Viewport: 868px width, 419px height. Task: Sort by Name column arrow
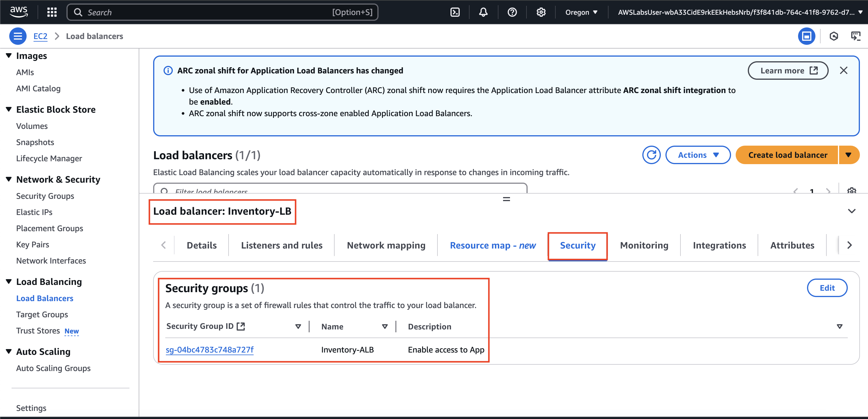[x=385, y=326]
